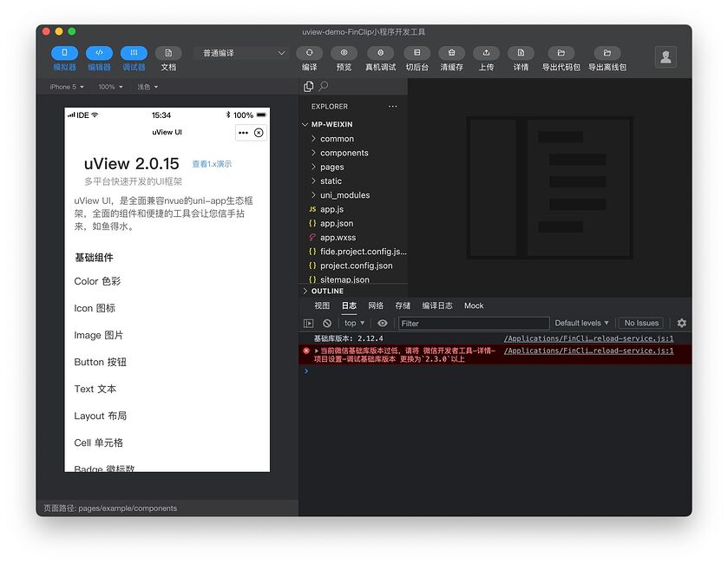
Task: Switch to the 存储 storage tab
Action: (x=403, y=305)
